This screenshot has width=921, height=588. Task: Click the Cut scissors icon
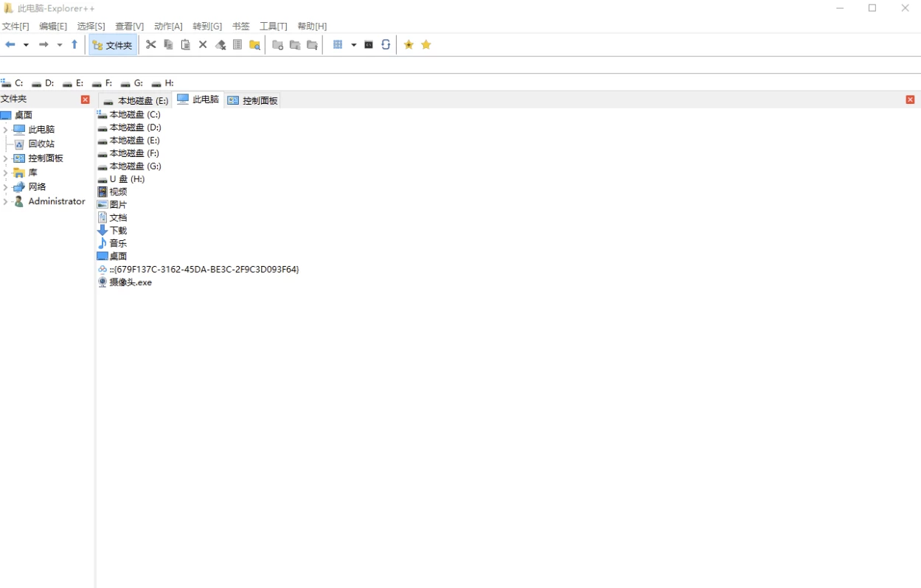tap(151, 45)
